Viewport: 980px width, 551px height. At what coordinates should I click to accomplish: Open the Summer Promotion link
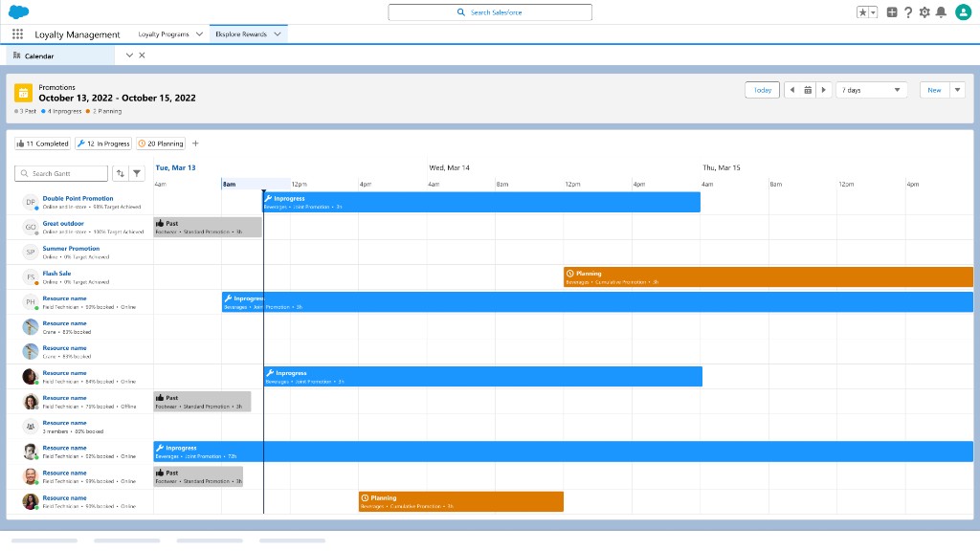(x=71, y=248)
